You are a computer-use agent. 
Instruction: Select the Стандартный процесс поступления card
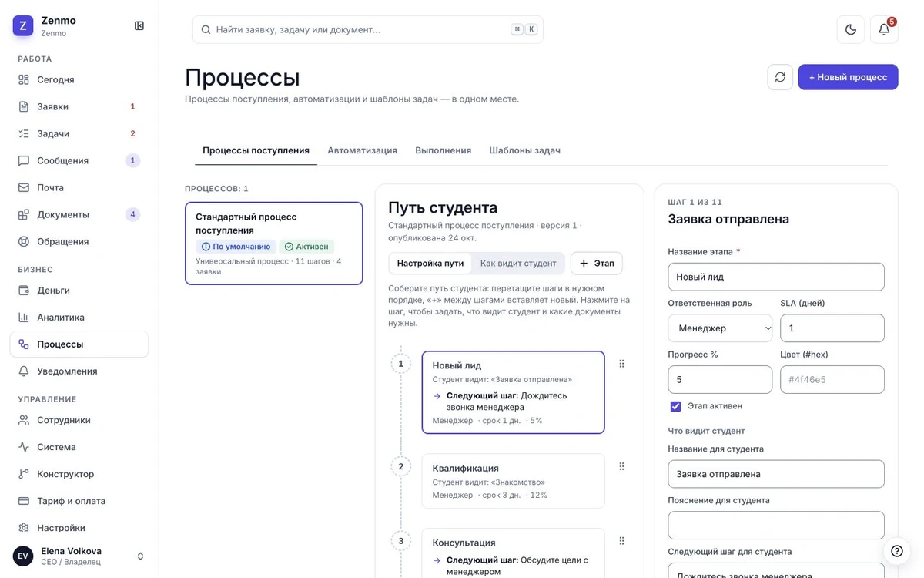(274, 244)
